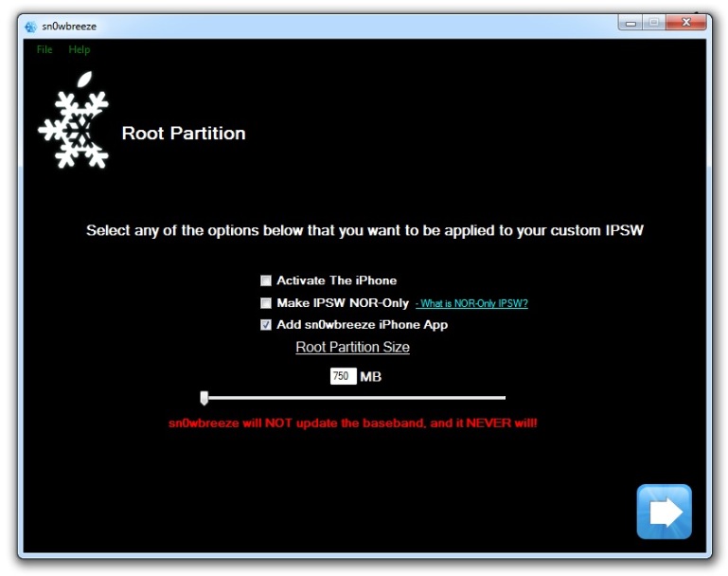
Task: Click the disabled maximize button
Action: (654, 23)
